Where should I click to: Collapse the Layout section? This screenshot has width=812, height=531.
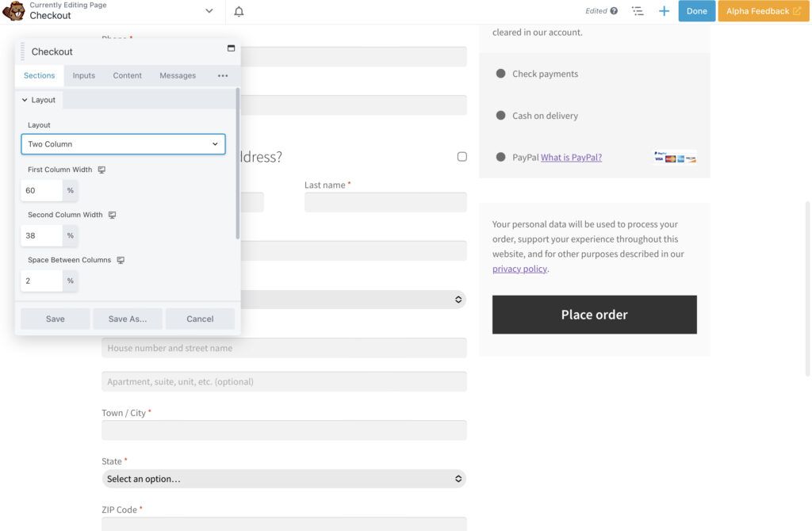39,100
